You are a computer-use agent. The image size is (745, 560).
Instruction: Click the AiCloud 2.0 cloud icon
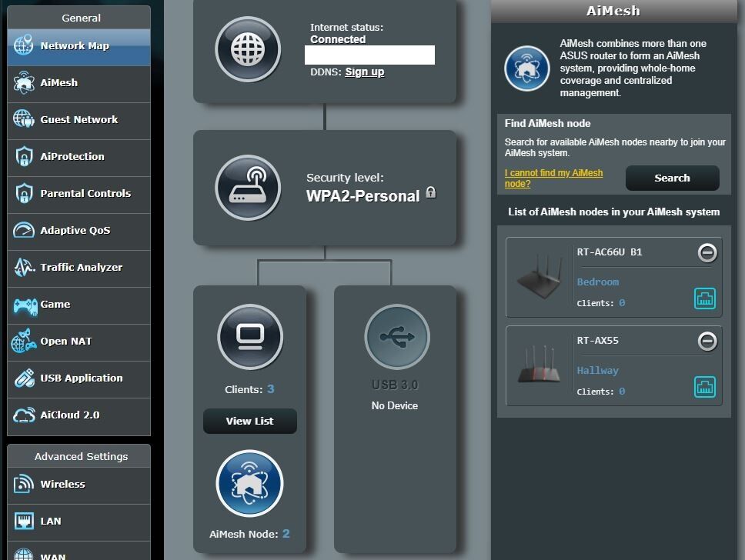pyautogui.click(x=24, y=415)
